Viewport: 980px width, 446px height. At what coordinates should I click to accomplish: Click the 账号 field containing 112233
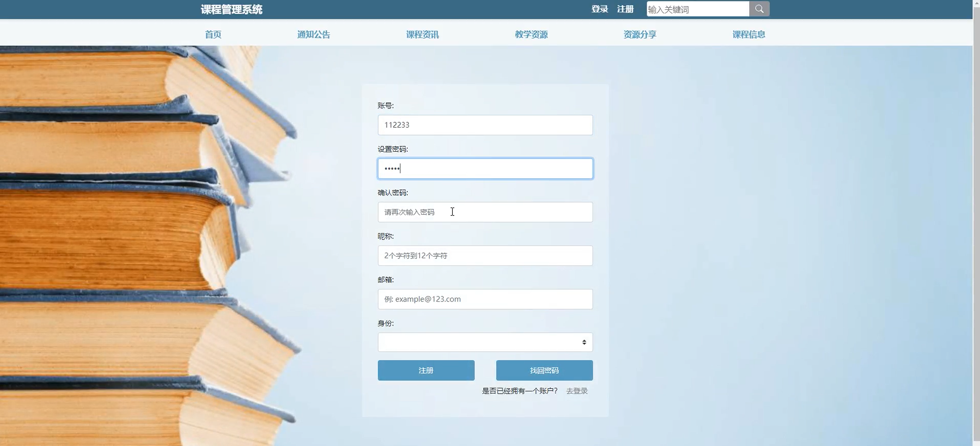click(x=485, y=125)
